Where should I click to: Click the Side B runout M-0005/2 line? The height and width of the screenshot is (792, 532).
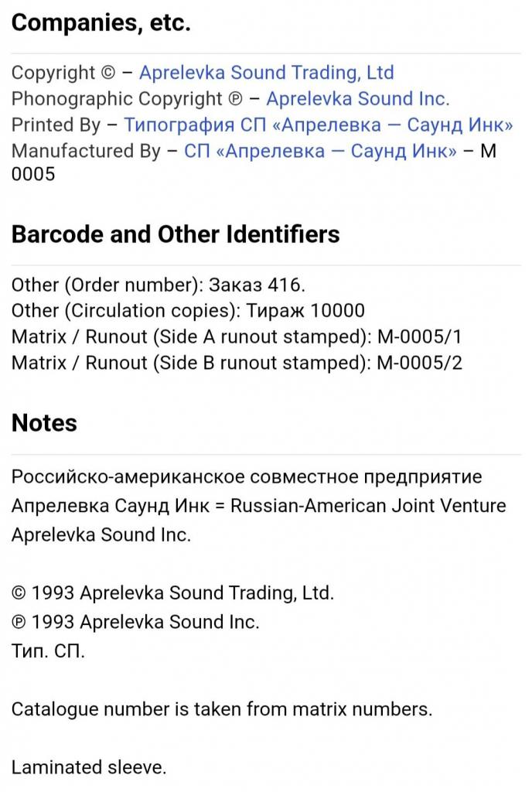237,363
